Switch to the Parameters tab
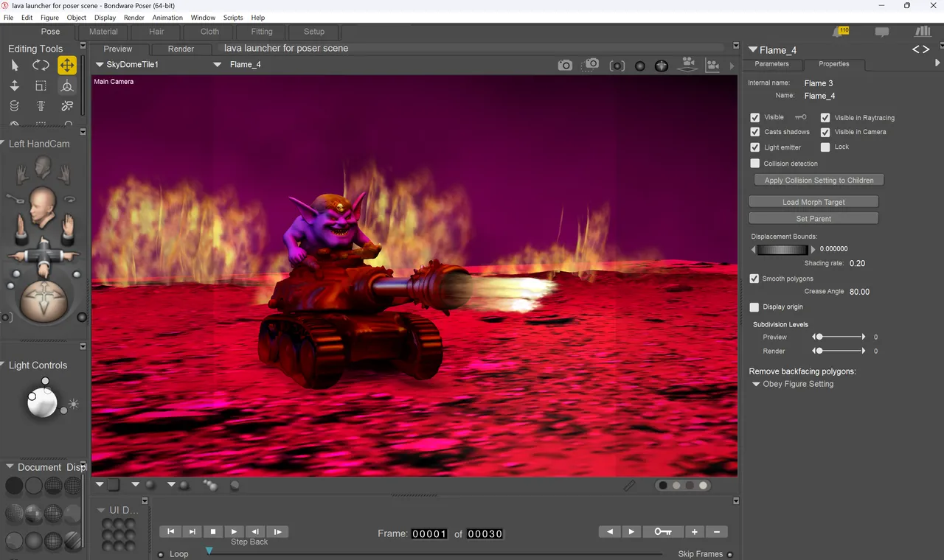This screenshot has width=944, height=560. click(771, 64)
